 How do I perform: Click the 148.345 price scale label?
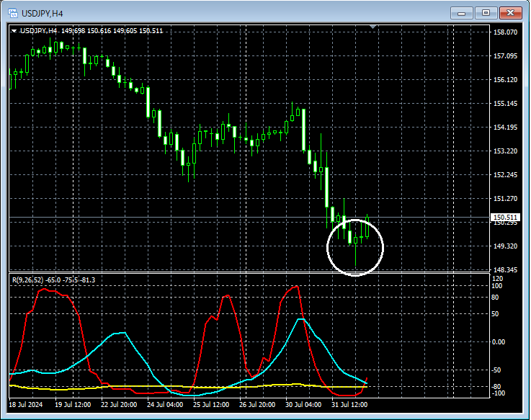pyautogui.click(x=505, y=270)
